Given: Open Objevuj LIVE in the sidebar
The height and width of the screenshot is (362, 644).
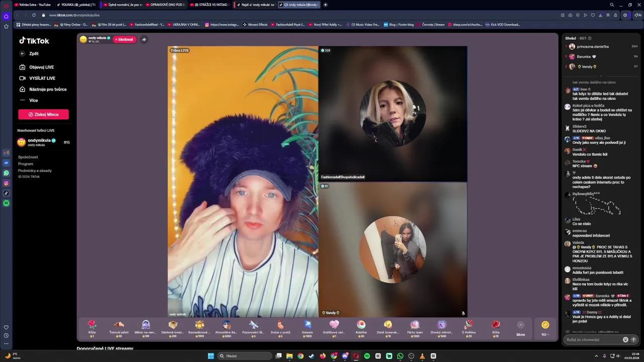Looking at the screenshot, I should point(37,67).
